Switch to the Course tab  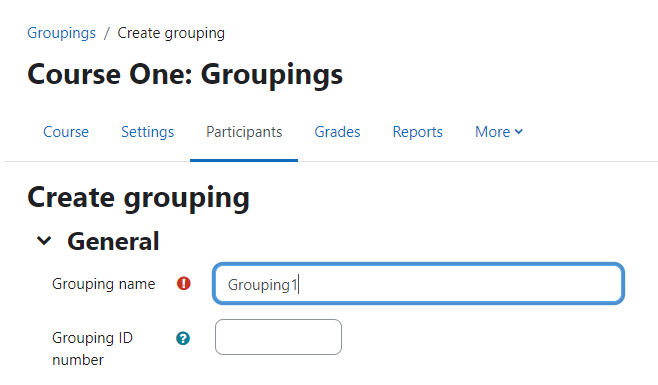click(66, 132)
